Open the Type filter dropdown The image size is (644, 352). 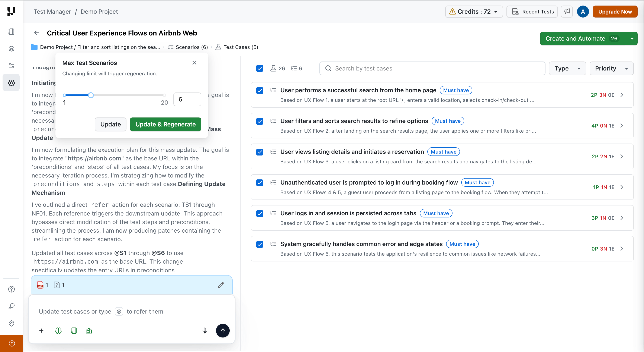[x=567, y=68]
